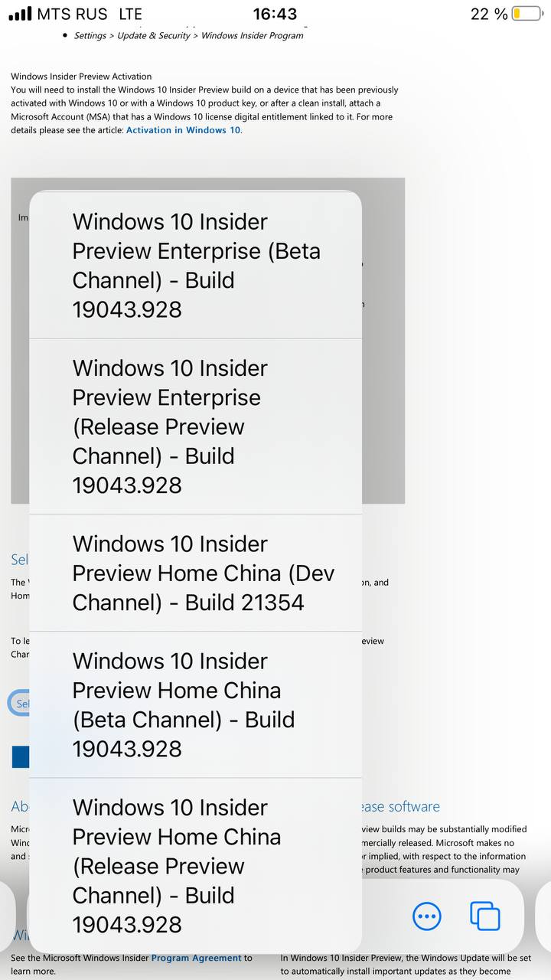551x980 pixels.
Task: Open the Program Agreement link
Action: (x=197, y=958)
